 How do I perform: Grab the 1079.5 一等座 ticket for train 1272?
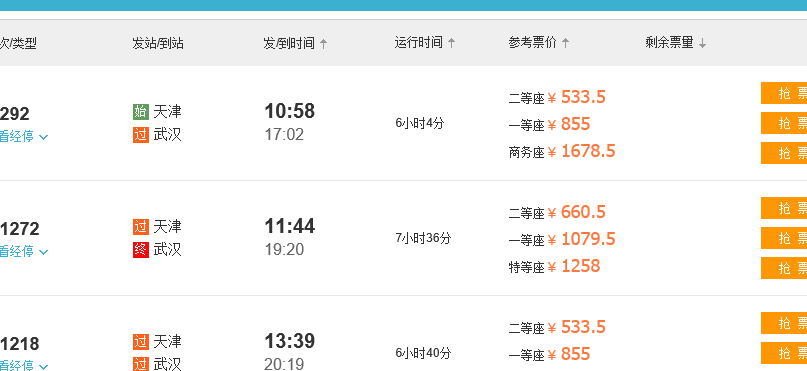click(784, 238)
